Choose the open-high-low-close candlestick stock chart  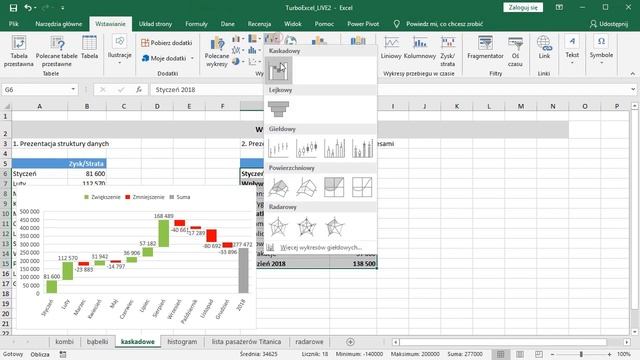307,148
